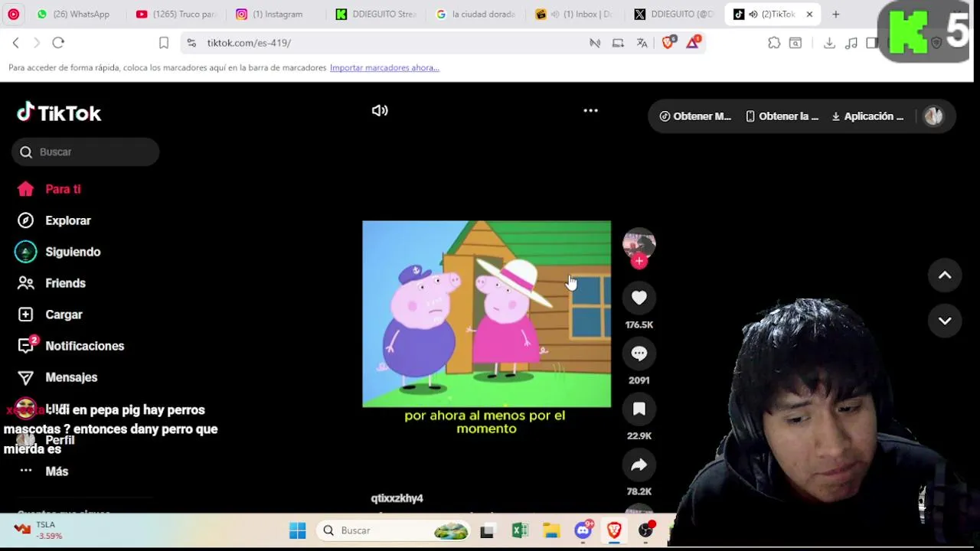Open browser downloads
The width and height of the screenshot is (980, 551).
(x=829, y=43)
